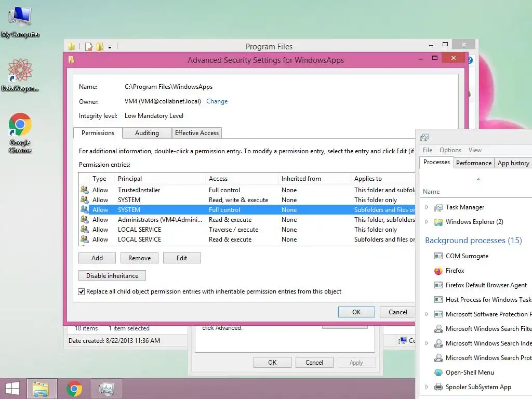Switch to Task Manager on the taskbar
Viewport: 532px width, 399px height.
tap(106, 389)
